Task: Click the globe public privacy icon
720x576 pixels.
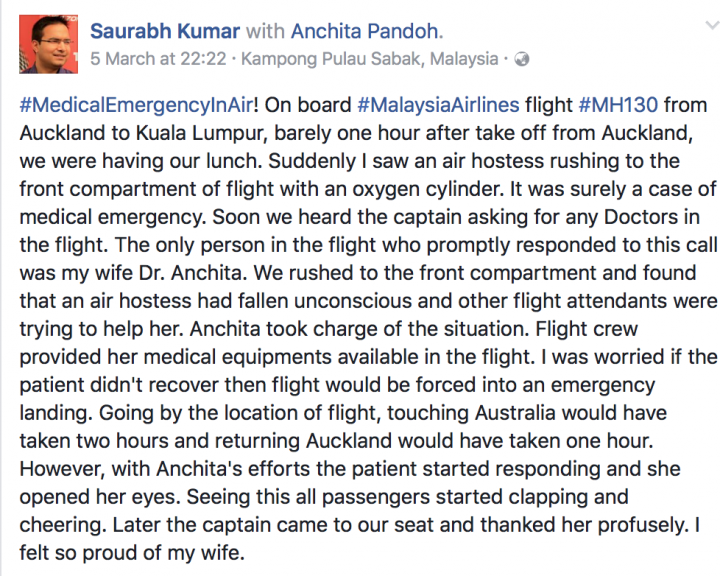Action: click(x=521, y=59)
